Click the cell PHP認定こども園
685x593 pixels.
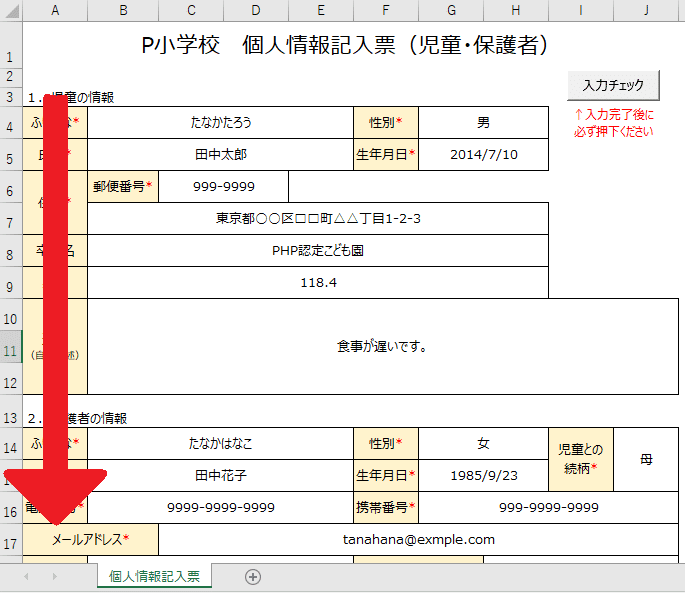click(x=318, y=251)
